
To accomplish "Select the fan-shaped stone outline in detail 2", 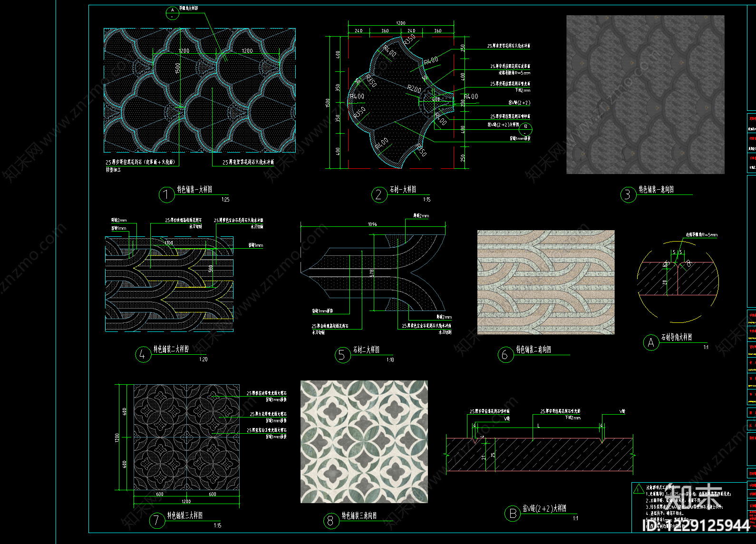I will tap(402, 102).
